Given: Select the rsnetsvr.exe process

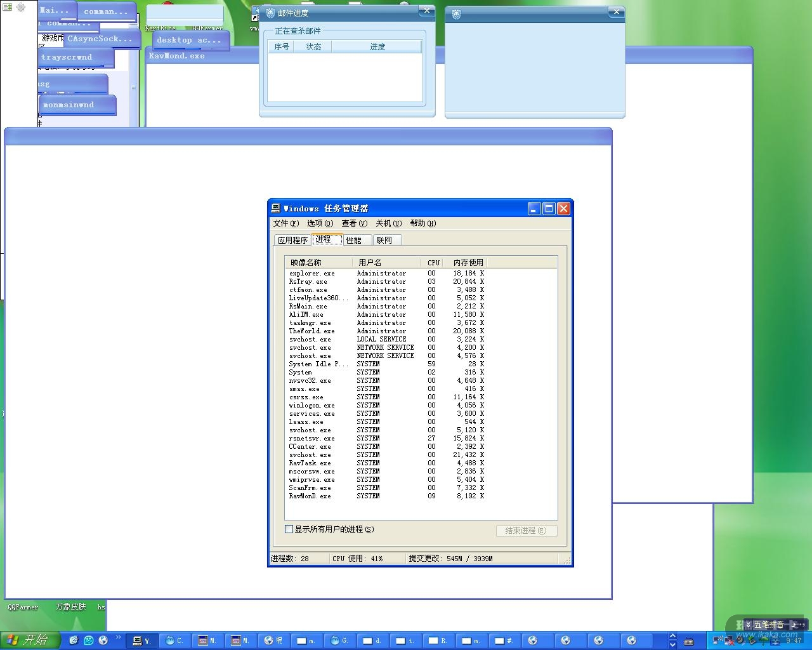Looking at the screenshot, I should [x=387, y=439].
